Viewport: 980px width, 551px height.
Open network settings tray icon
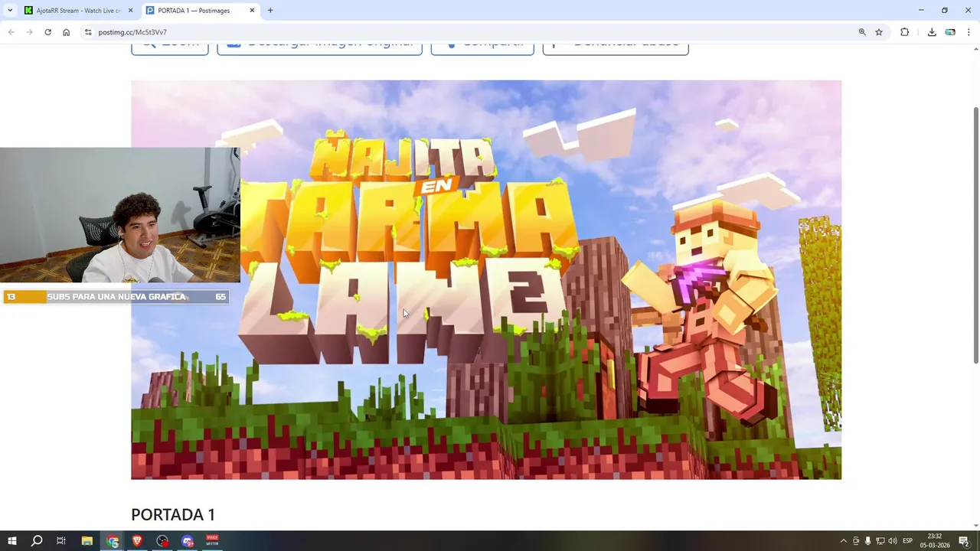(x=880, y=541)
